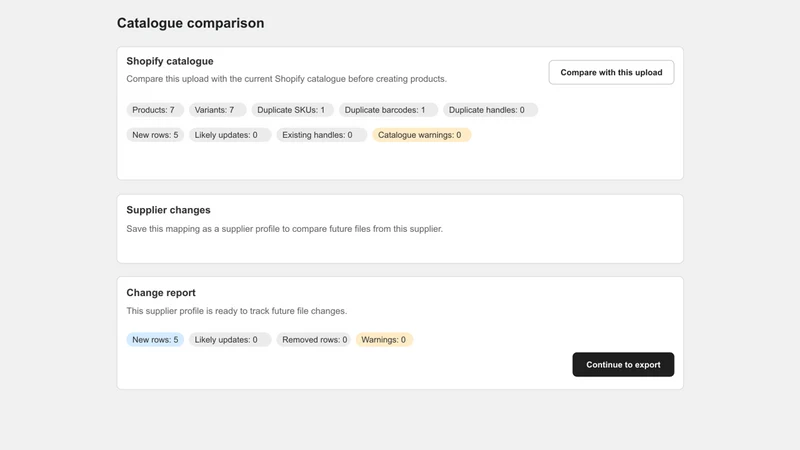Image resolution: width=800 pixels, height=450 pixels.
Task: Click Likely updates: 0 in Change report
Action: pyautogui.click(x=230, y=339)
